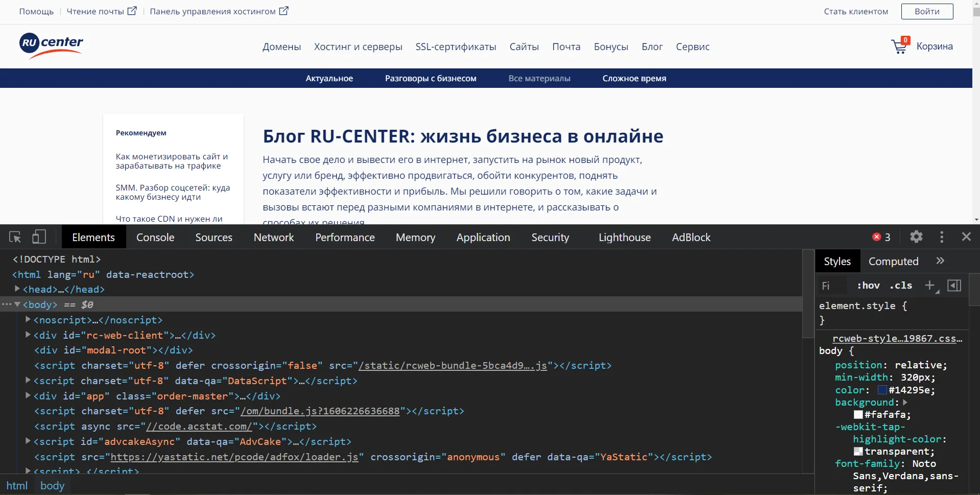This screenshot has width=980, height=495.
Task: Open DevTools settings gear
Action: point(916,237)
